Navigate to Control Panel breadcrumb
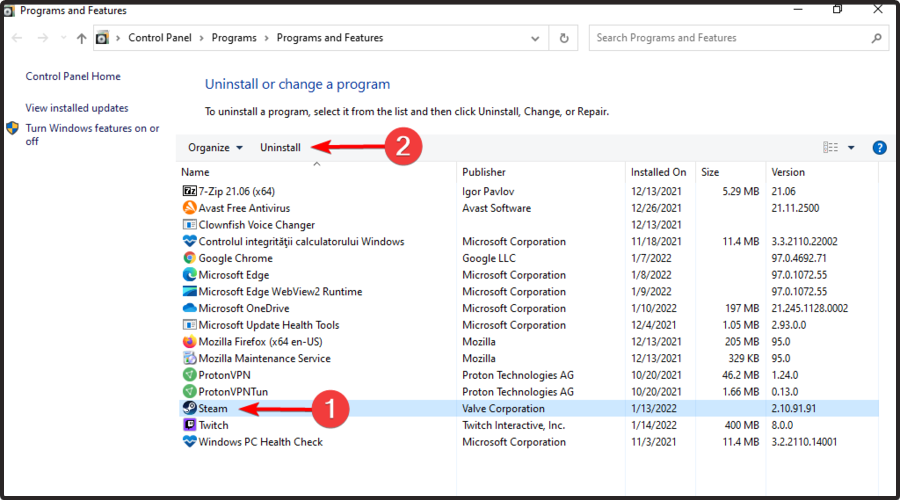The image size is (900, 500). click(160, 38)
